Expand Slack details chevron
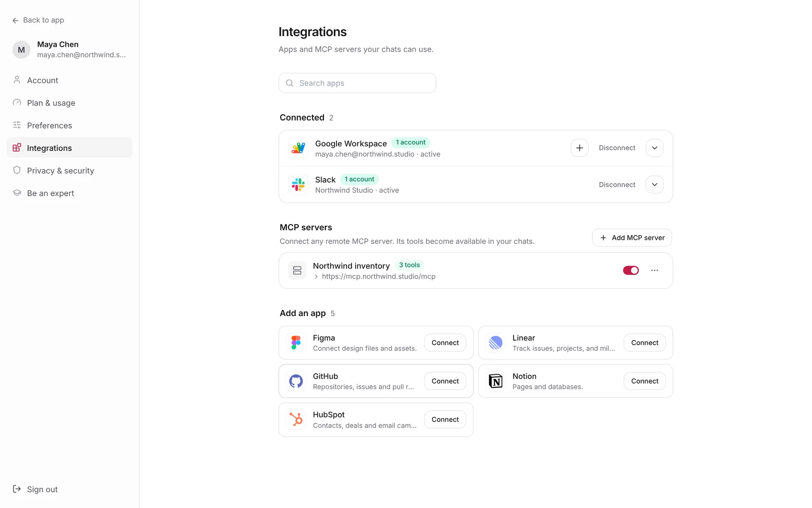 click(x=655, y=185)
